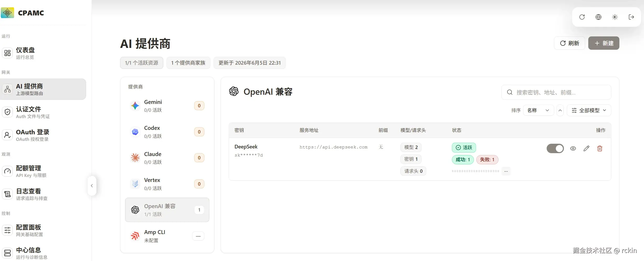This screenshot has height=261, width=644.
Task: View DeepSeek details with the eye icon
Action: (x=573, y=148)
